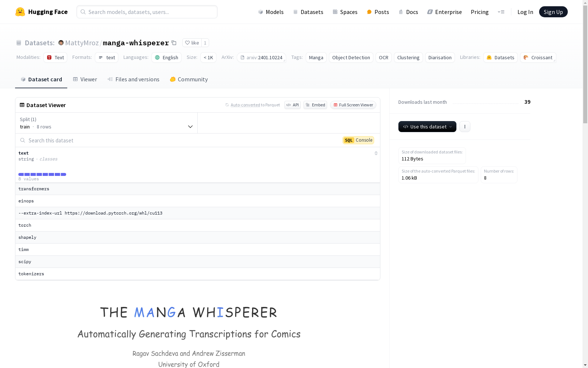Click the text format tag
This screenshot has height=368, width=588.
(107, 57)
